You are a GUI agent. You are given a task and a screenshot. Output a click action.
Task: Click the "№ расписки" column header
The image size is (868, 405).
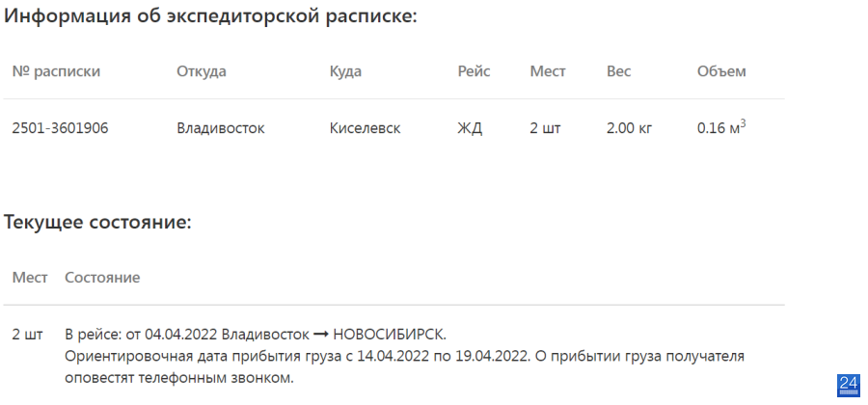coord(56,71)
